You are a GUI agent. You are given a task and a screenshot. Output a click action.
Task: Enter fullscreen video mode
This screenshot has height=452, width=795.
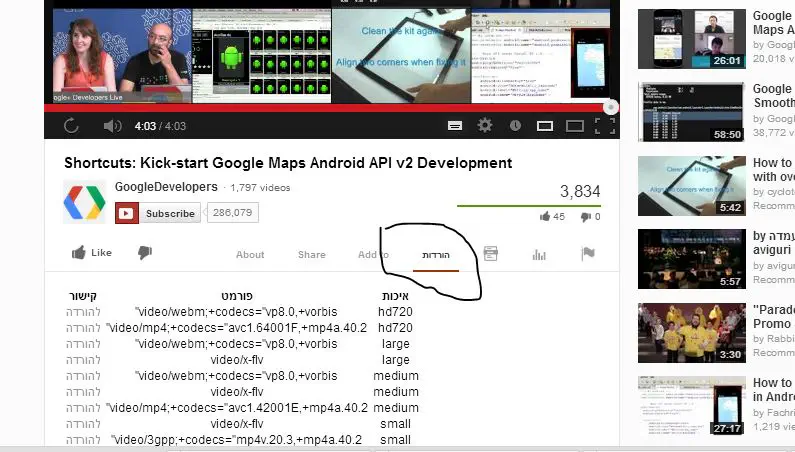point(605,126)
